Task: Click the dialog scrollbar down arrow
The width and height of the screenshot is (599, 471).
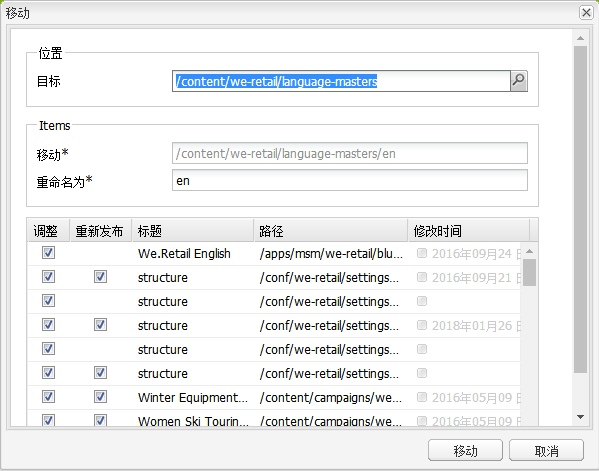Action: pos(580,417)
